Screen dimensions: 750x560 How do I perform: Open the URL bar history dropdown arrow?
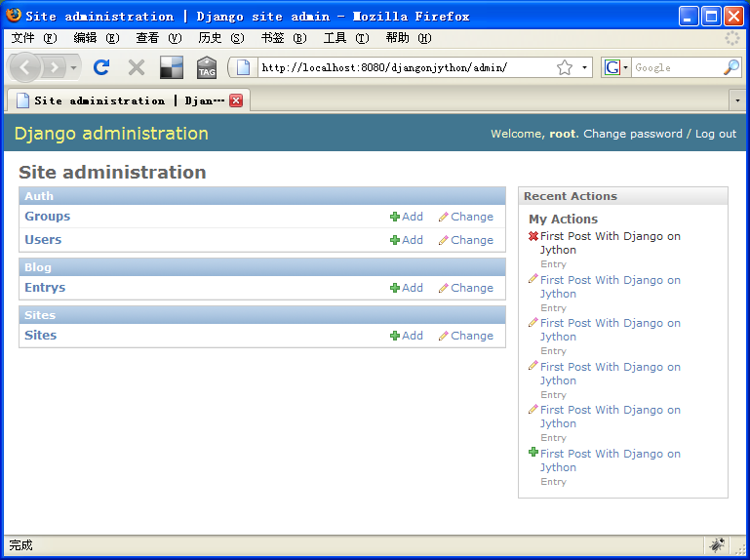[584, 67]
